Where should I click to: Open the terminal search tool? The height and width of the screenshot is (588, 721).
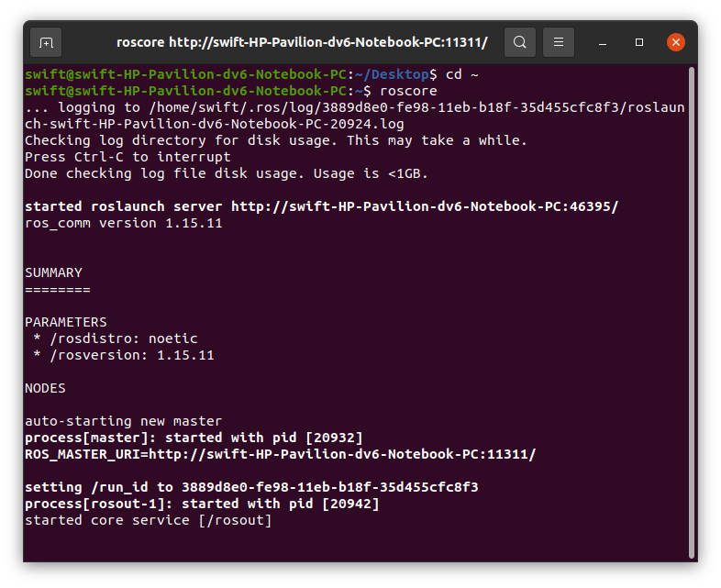coord(519,42)
